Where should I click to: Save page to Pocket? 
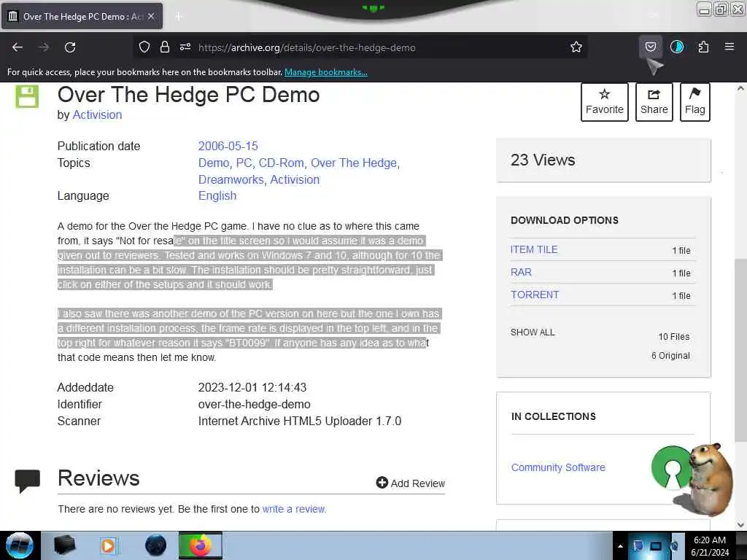[x=650, y=47]
